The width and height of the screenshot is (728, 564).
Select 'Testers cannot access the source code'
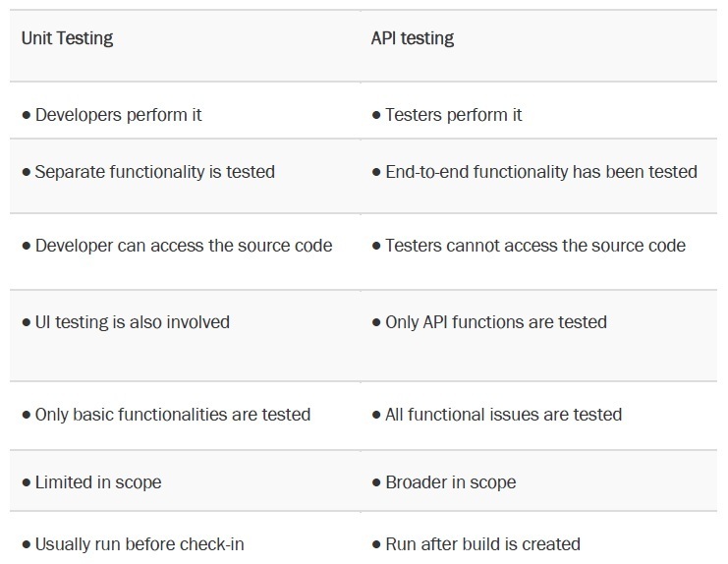[x=535, y=246]
